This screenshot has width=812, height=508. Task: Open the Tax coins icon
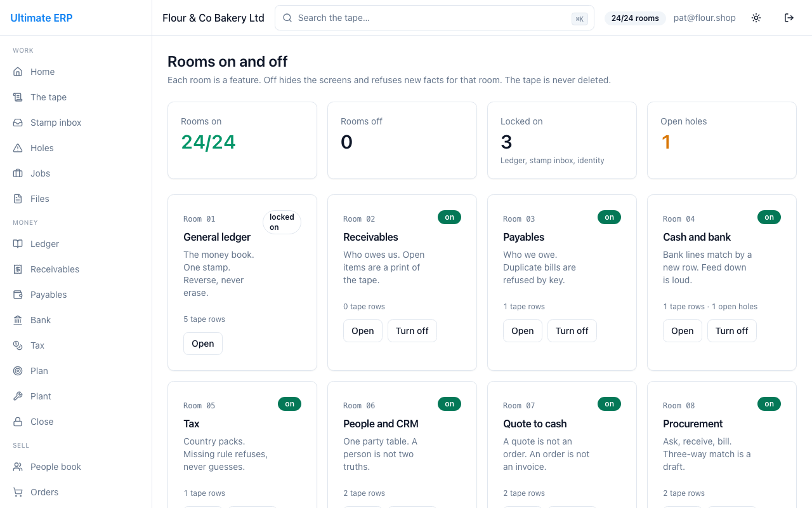point(18,345)
